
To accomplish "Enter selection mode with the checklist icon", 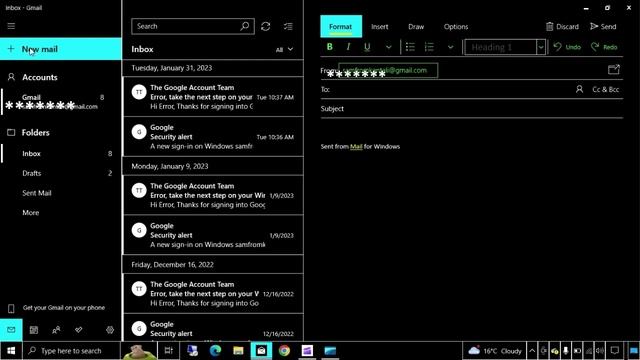I will coord(288,26).
